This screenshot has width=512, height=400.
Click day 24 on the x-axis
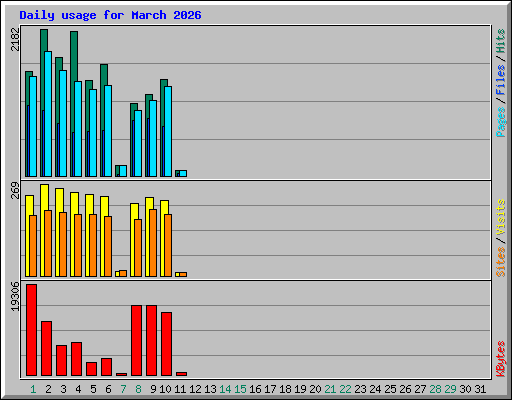point(375,389)
